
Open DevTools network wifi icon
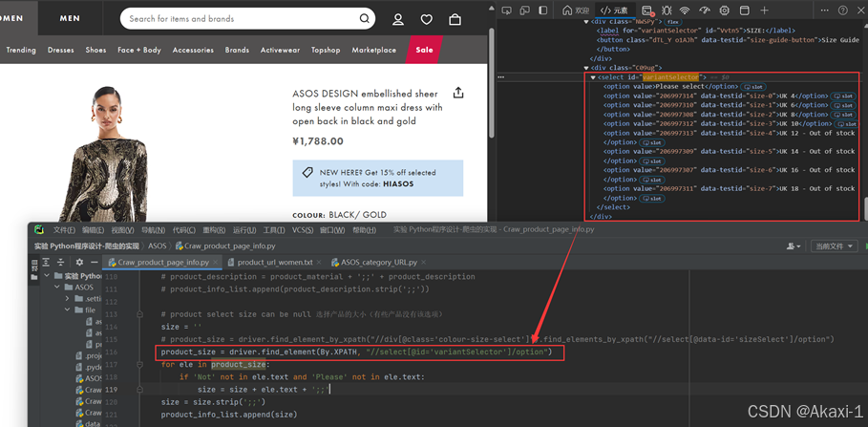tap(685, 10)
